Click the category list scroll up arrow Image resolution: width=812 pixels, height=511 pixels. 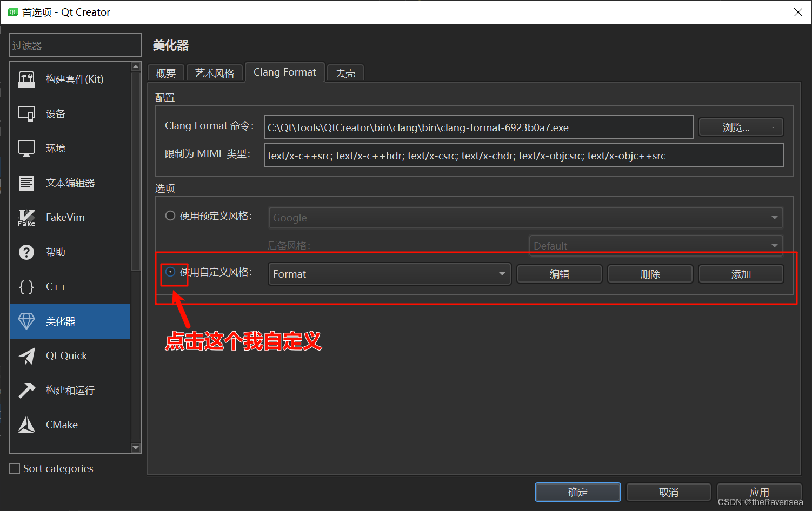(136, 66)
